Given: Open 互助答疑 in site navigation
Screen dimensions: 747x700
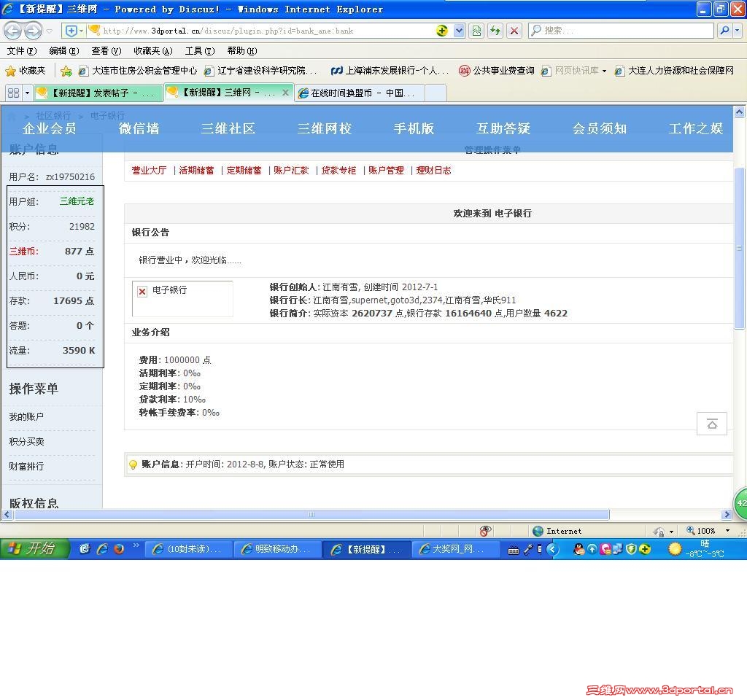Looking at the screenshot, I should click(x=503, y=128).
